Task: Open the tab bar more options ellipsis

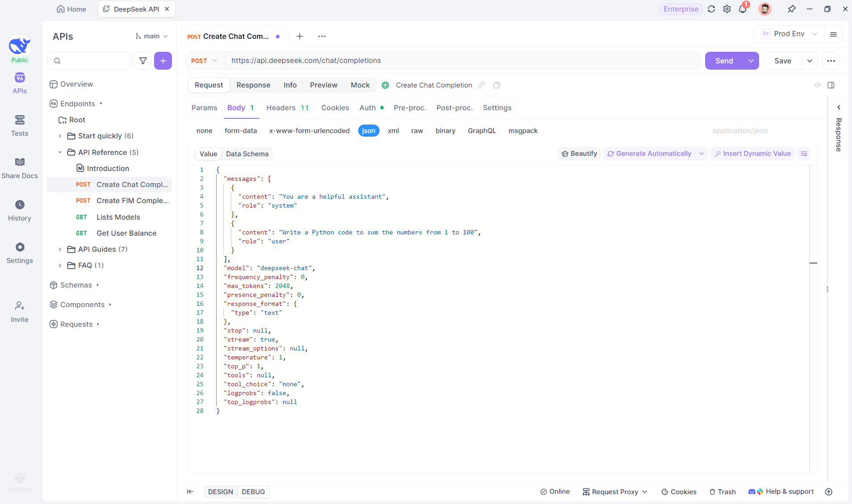Action: pos(322,36)
